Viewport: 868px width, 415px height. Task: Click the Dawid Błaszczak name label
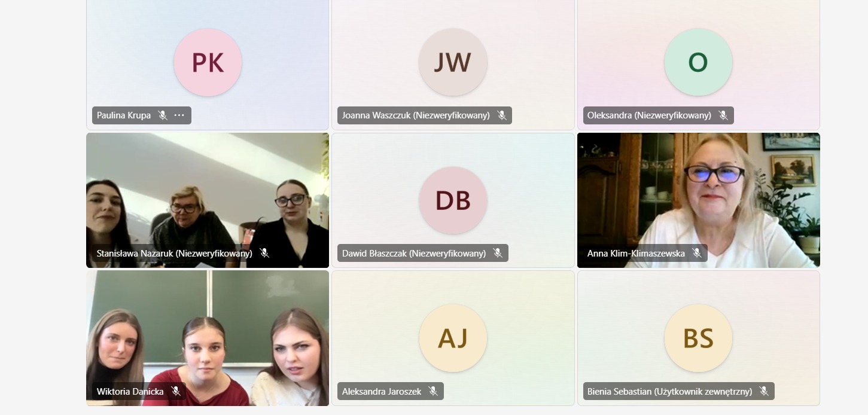coord(414,254)
